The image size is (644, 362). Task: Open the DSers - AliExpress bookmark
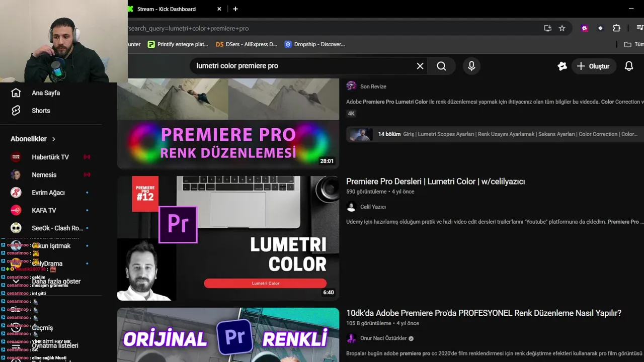[x=247, y=44]
